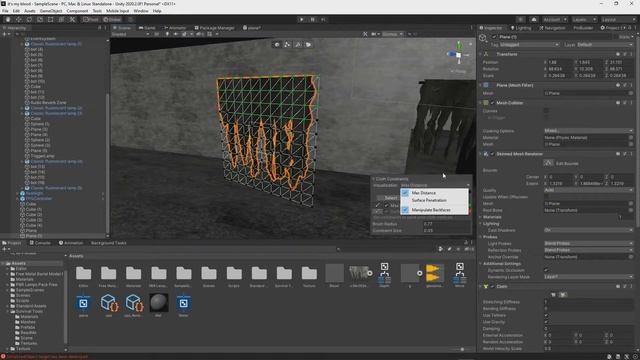Toggle the Plane object active checkbox
Screen dimensions: 640x360
point(494,37)
